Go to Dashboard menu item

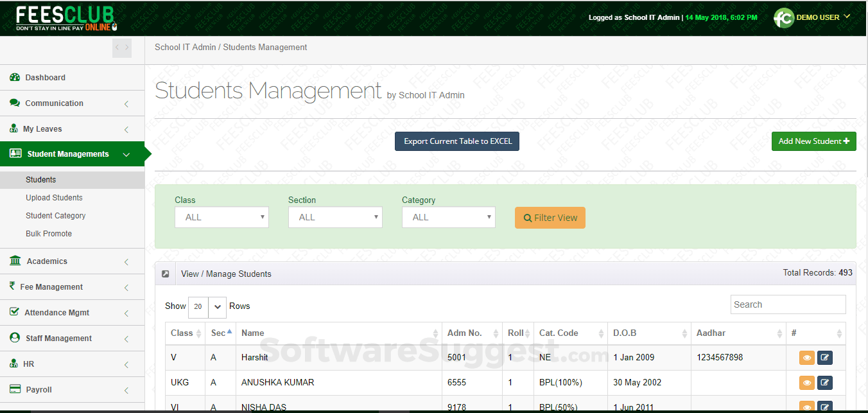pyautogui.click(x=72, y=77)
